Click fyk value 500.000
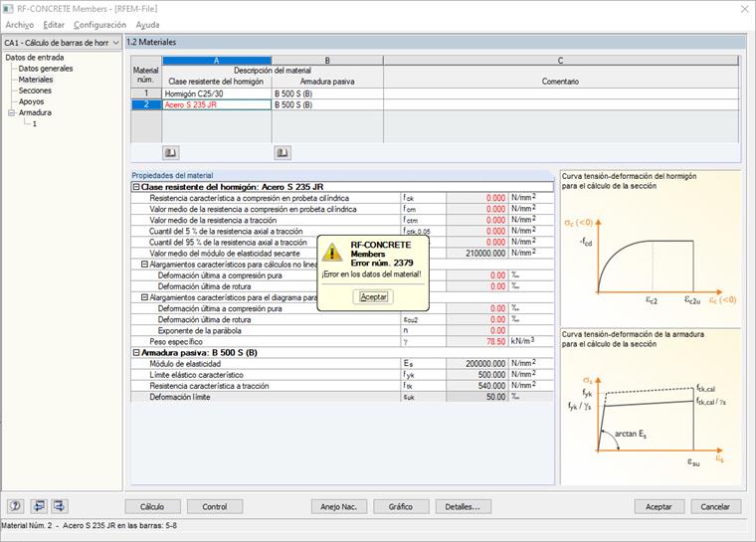Viewport: 756px width, 542px height. tap(476, 375)
